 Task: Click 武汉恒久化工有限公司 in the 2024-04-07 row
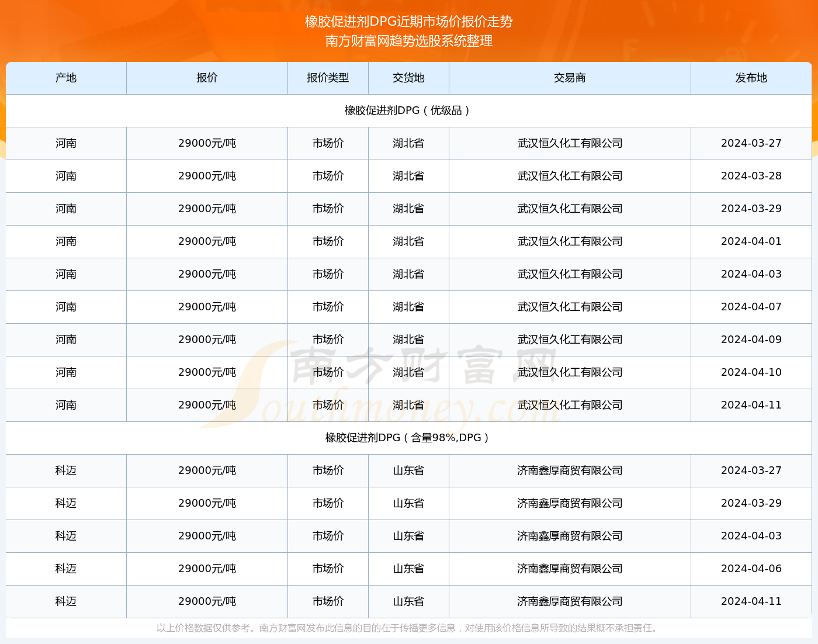click(x=570, y=307)
